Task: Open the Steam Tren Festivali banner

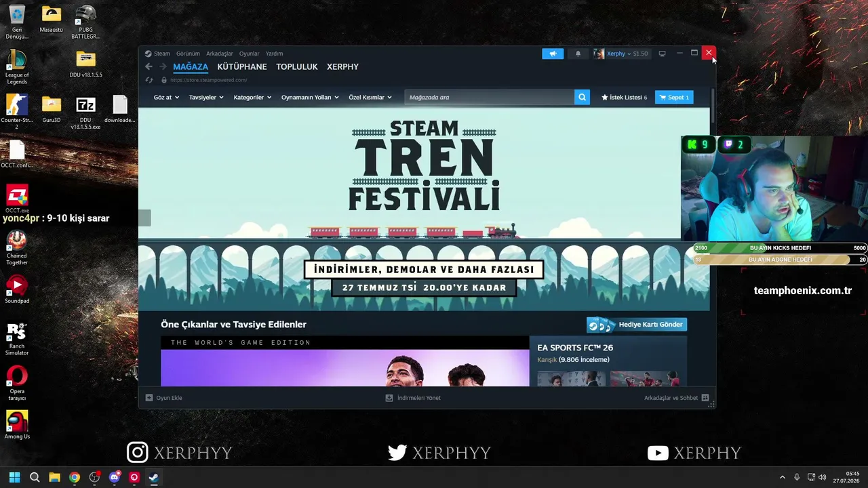Action: coord(424,209)
